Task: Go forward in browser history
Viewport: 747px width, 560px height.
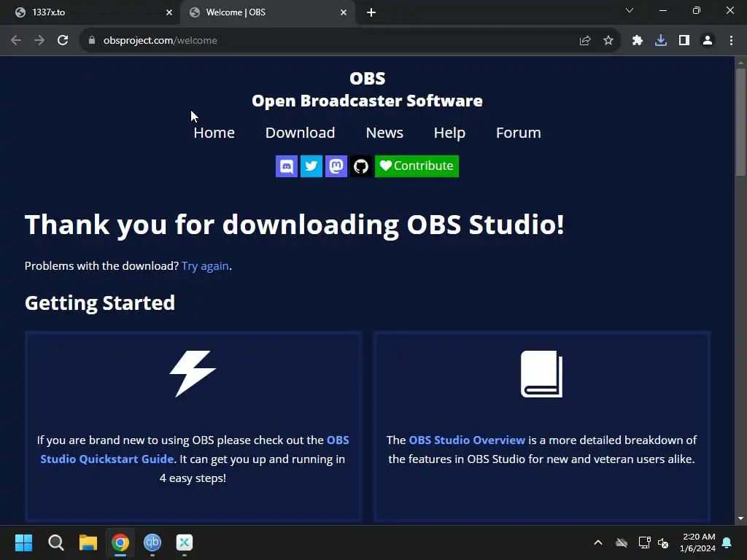Action: click(x=39, y=41)
